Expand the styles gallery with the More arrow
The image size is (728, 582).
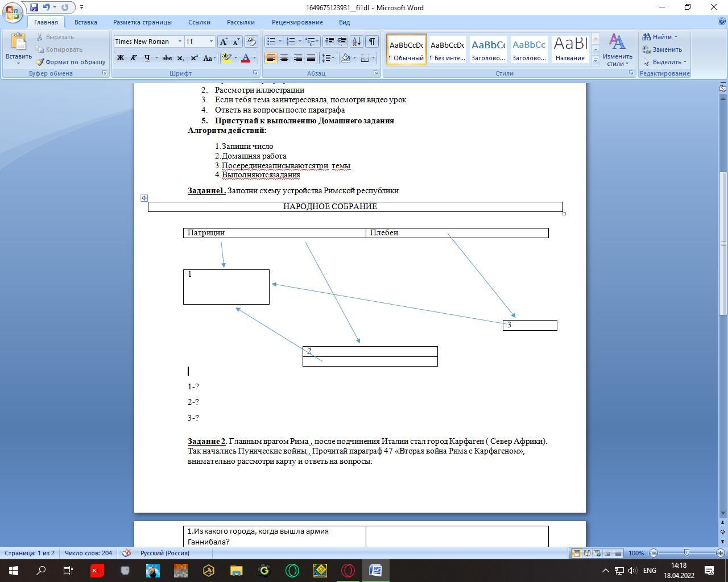tap(595, 60)
